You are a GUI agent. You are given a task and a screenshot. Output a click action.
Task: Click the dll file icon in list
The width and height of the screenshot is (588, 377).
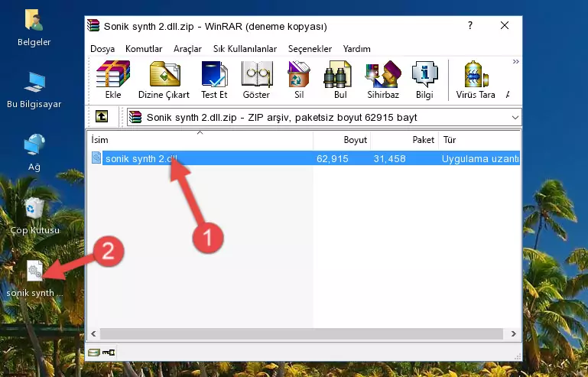point(96,158)
